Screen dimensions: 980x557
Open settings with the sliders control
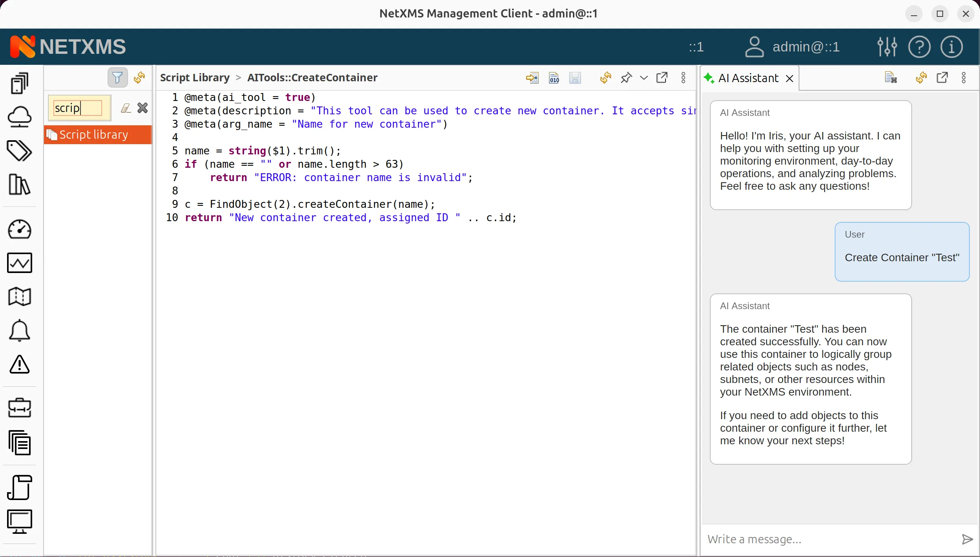pyautogui.click(x=887, y=46)
